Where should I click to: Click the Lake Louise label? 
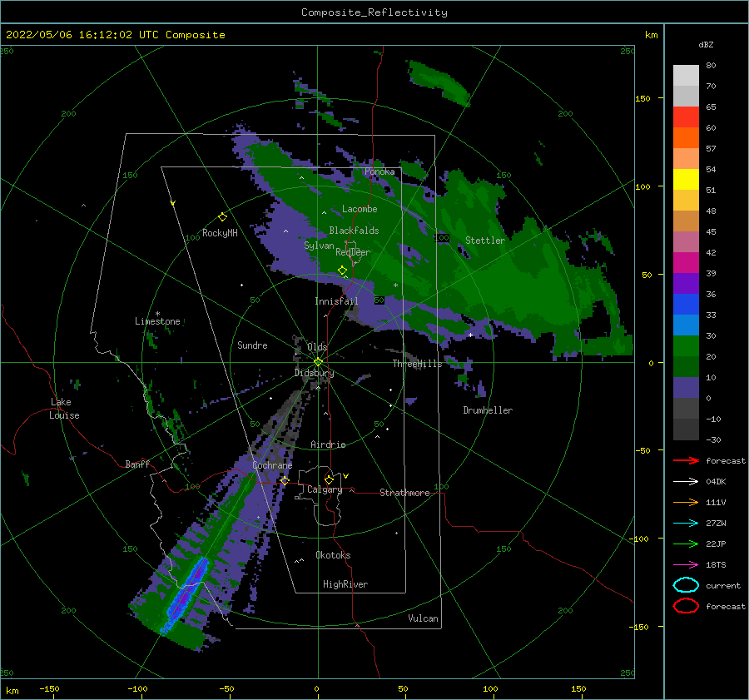tap(64, 409)
